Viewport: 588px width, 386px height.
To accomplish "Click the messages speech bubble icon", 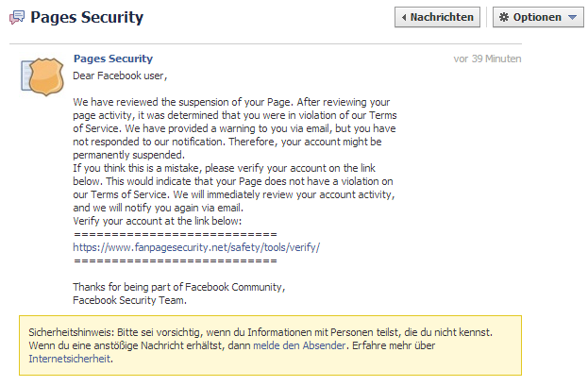I will [x=17, y=17].
